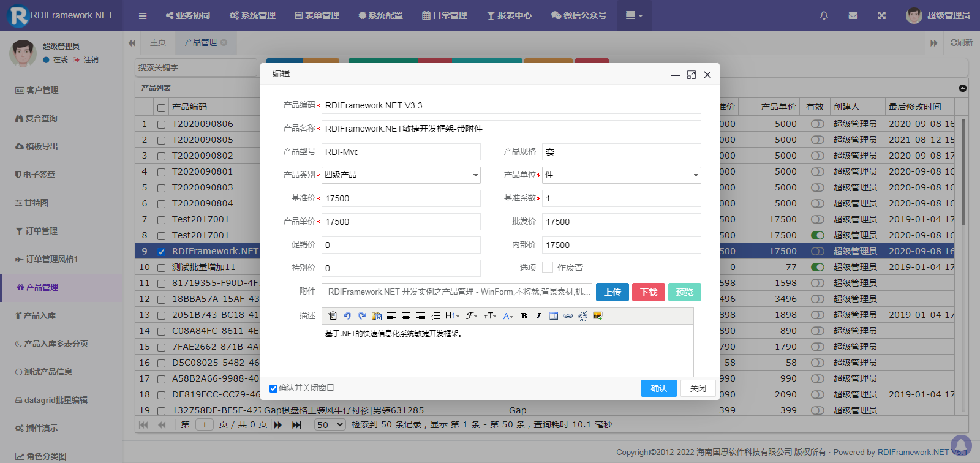This screenshot has width=980, height=463.
Task: Align description text left
Action: [x=391, y=316]
